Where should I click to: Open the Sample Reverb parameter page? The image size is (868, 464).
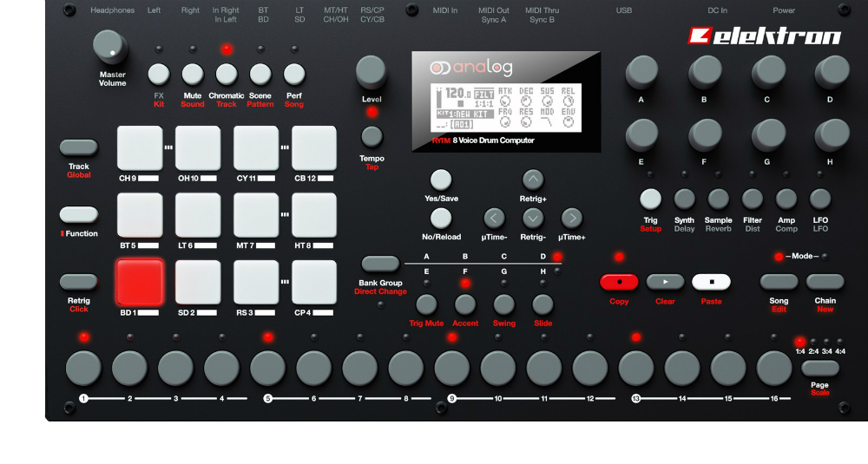click(x=719, y=199)
